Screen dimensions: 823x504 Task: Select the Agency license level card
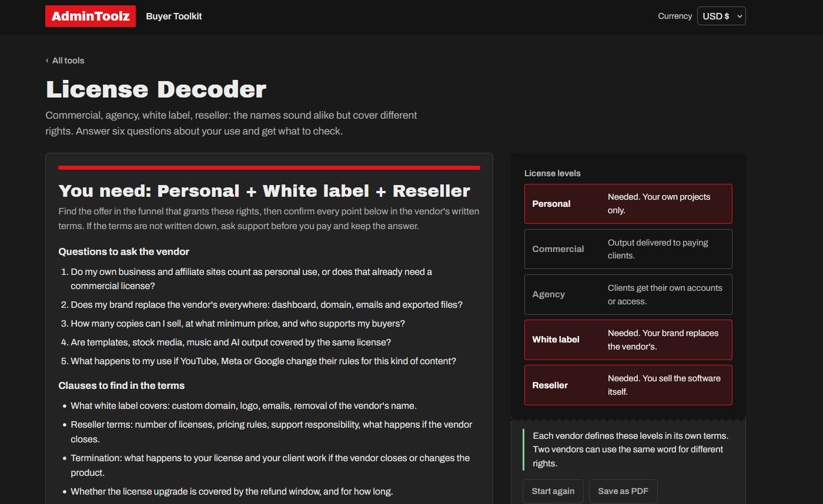tap(628, 294)
